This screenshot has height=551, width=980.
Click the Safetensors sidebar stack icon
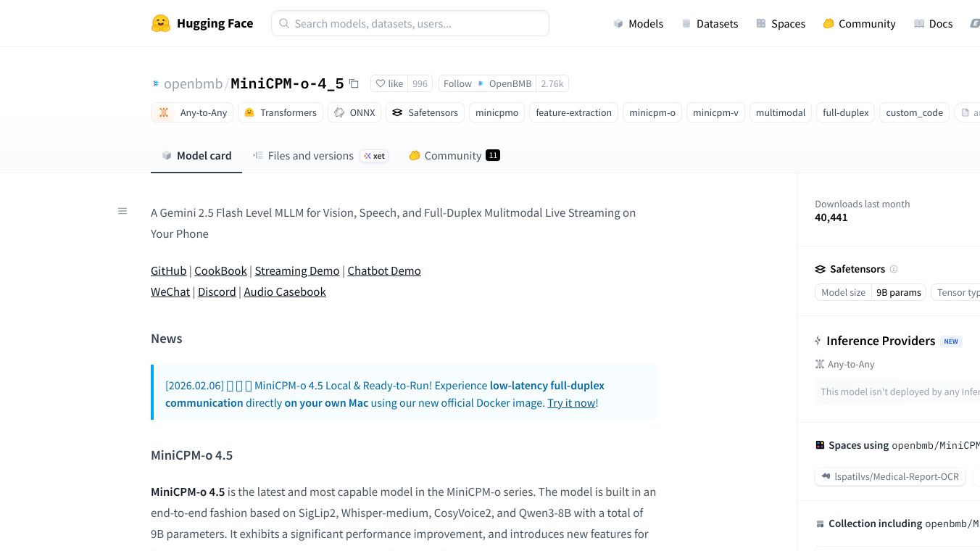click(820, 269)
